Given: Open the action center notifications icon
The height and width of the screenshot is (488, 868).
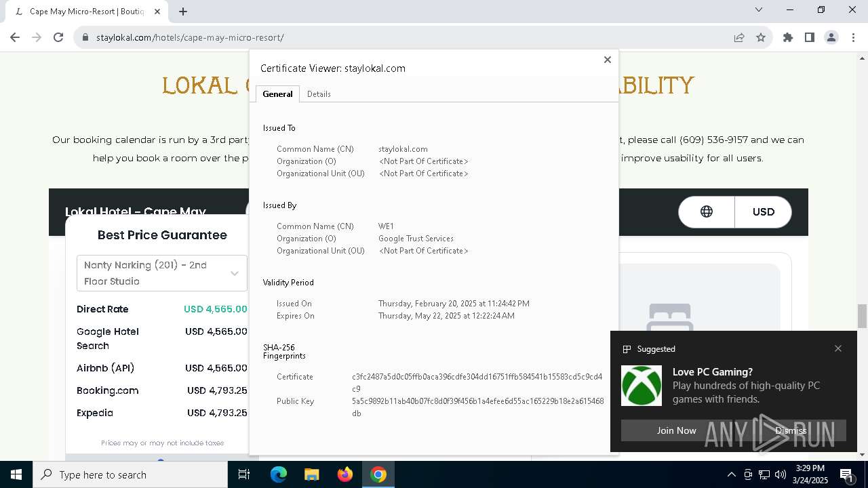Looking at the screenshot, I should click(846, 475).
